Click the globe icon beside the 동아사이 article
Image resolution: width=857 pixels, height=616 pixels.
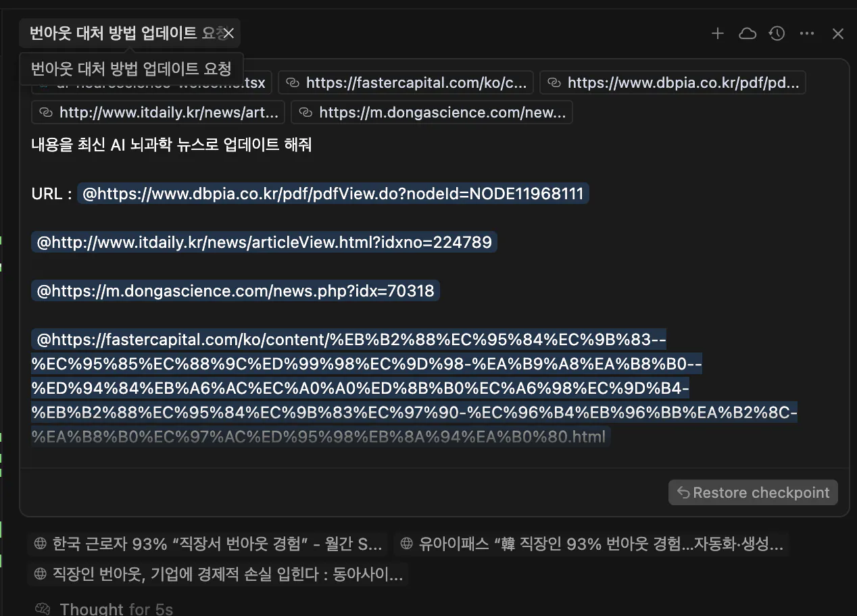click(40, 574)
